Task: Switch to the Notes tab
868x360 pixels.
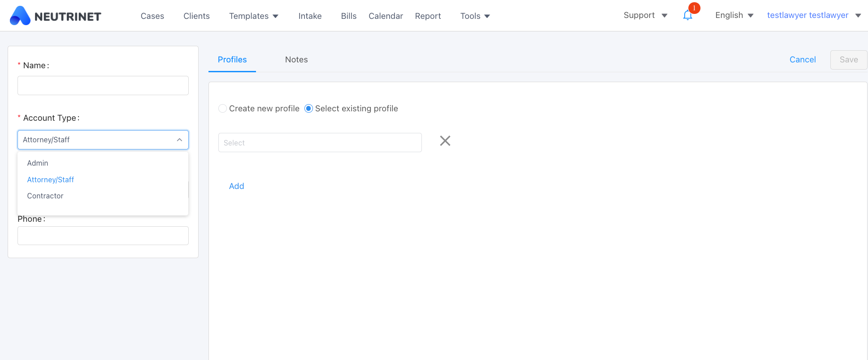Action: [296, 60]
